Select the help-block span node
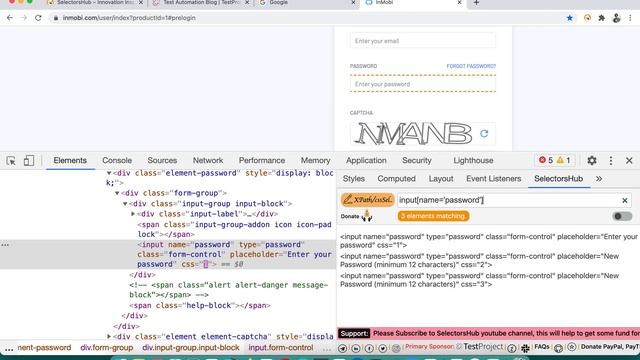 tap(200, 305)
